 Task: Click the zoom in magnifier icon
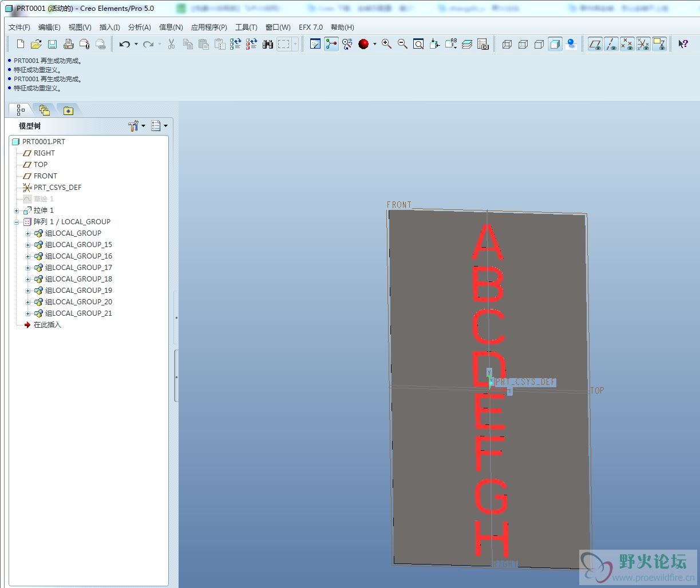point(386,44)
